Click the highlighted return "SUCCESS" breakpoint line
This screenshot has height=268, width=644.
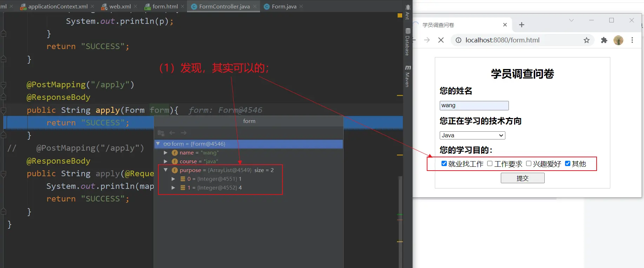(203, 123)
